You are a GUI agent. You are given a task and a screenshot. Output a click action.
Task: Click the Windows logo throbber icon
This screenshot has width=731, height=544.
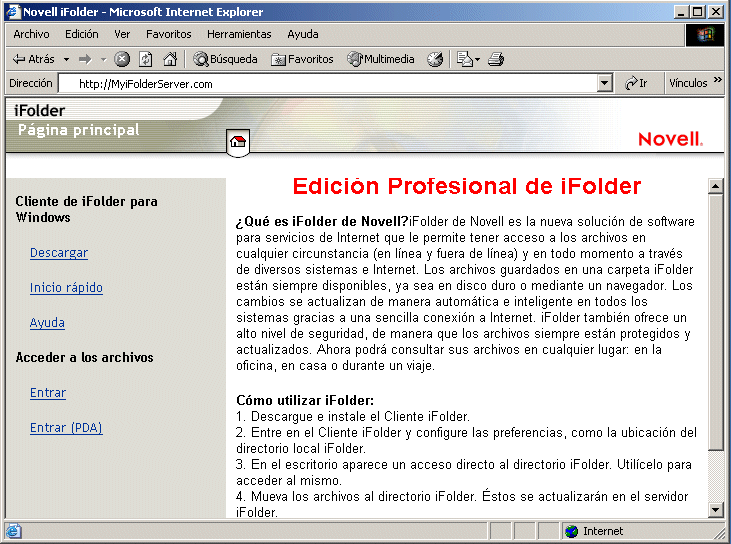pos(705,34)
